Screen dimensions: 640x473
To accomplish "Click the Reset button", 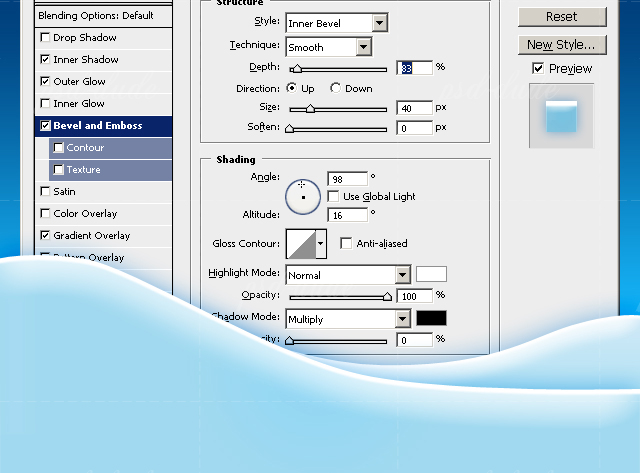I will coord(562,17).
